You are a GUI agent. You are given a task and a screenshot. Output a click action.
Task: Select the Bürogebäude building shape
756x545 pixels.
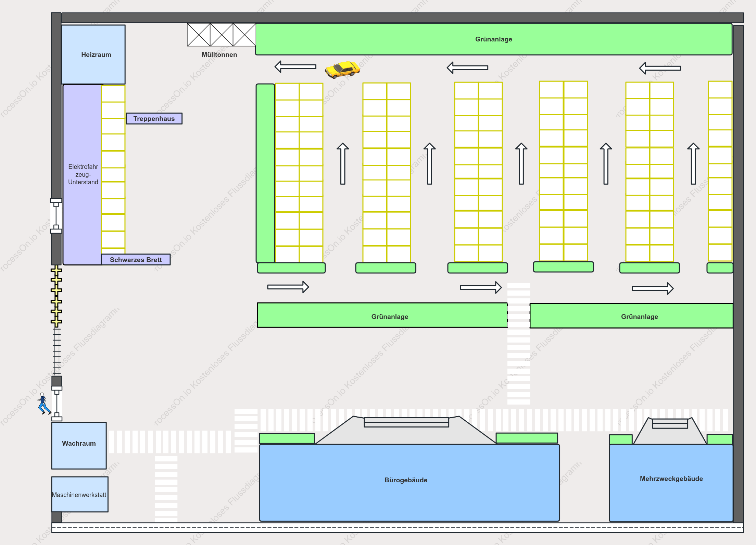tap(409, 483)
